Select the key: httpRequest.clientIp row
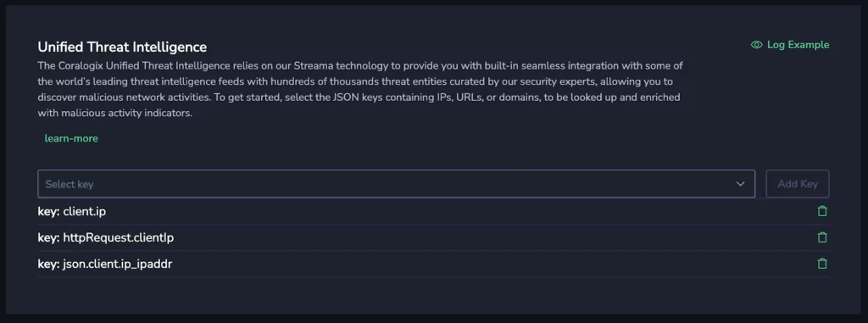The image size is (868, 323). (433, 237)
